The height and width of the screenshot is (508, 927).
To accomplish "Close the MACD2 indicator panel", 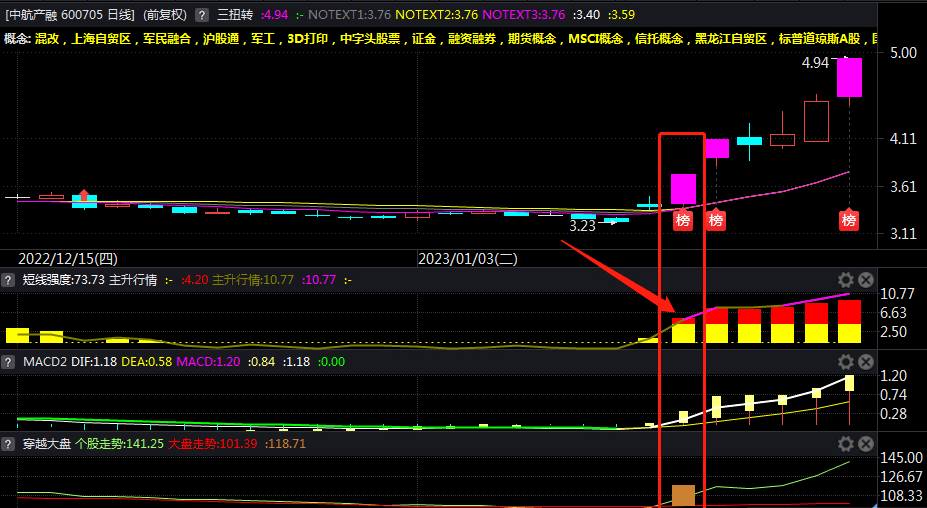I will click(x=866, y=361).
